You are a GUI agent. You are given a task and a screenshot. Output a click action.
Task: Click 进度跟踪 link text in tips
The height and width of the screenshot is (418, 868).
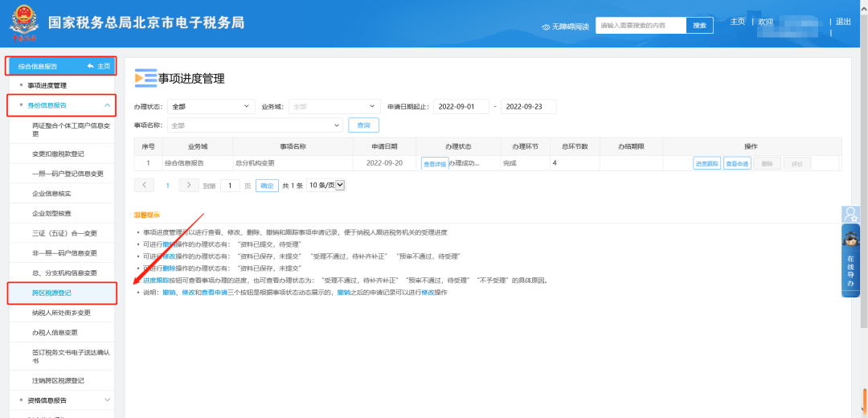click(x=156, y=281)
